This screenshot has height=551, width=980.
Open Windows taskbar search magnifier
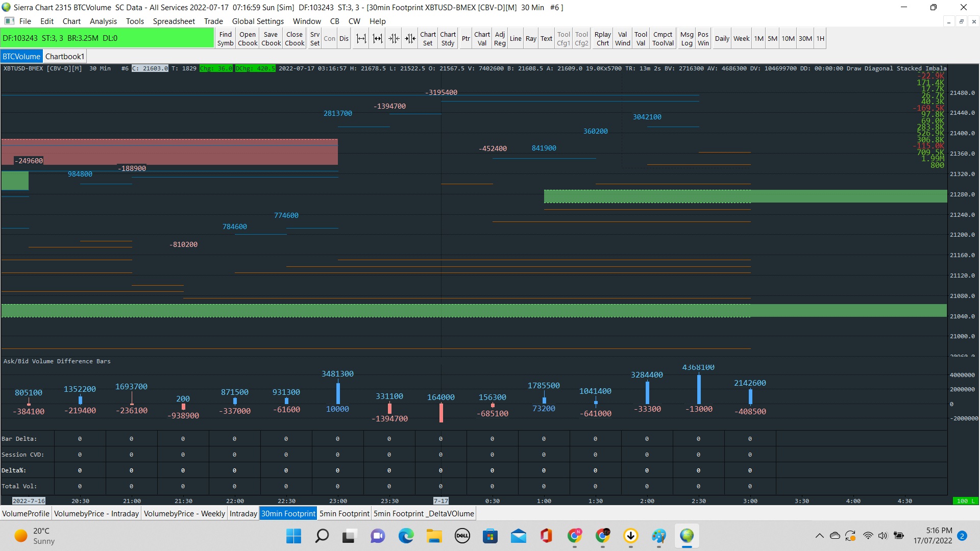322,536
